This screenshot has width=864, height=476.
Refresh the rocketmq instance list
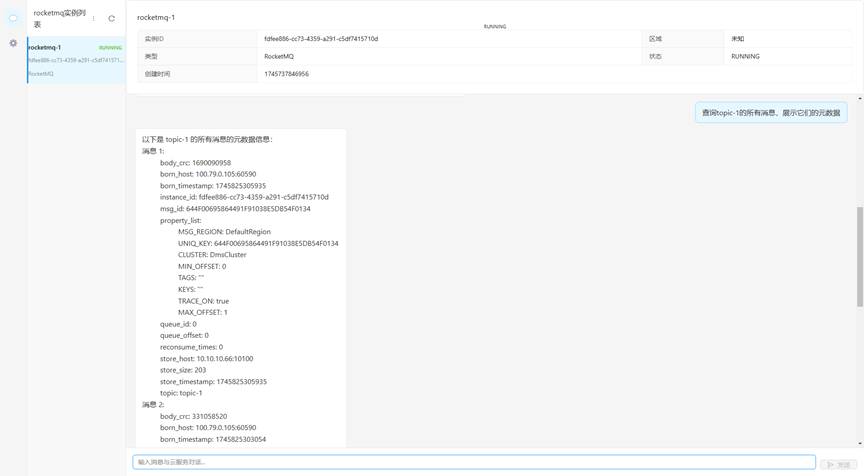click(111, 18)
